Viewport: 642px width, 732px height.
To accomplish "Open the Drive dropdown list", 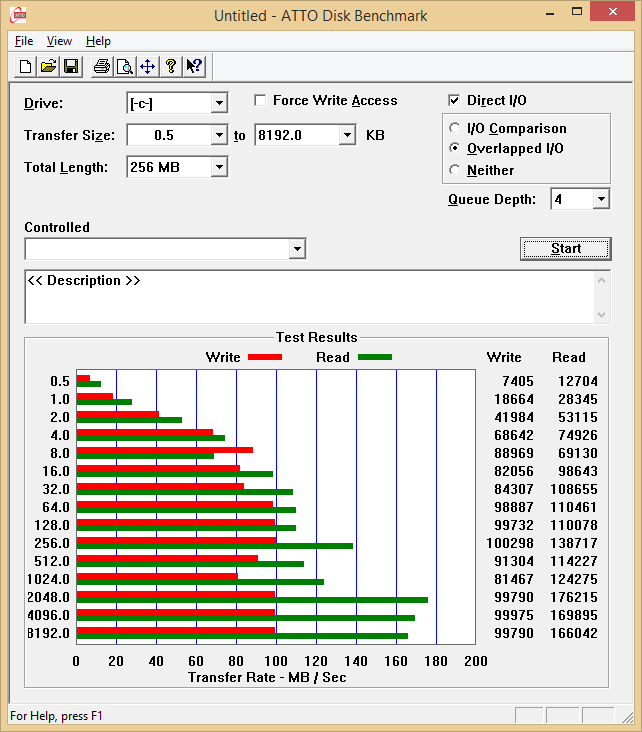I will coord(219,103).
